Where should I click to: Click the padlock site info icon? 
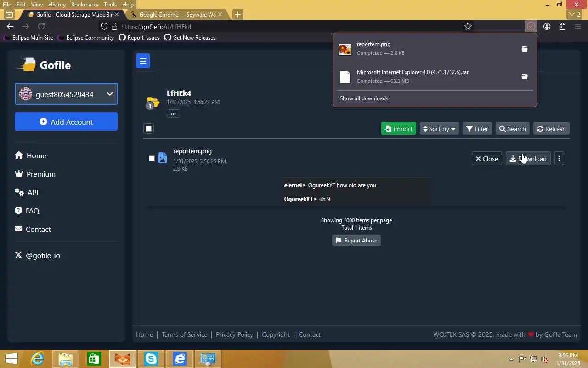(x=115, y=27)
